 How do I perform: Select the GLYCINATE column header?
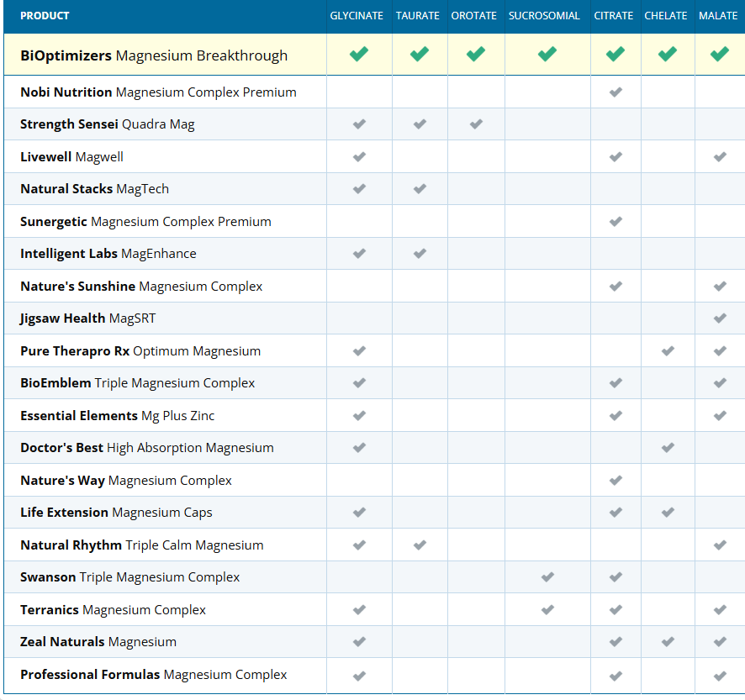[x=357, y=16]
